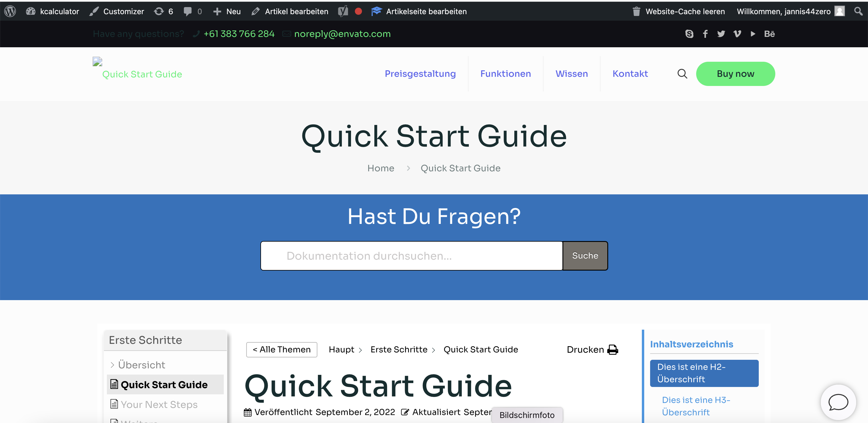Click the Inhaltsverzeichnis heading
The width and height of the screenshot is (868, 423).
tap(691, 344)
